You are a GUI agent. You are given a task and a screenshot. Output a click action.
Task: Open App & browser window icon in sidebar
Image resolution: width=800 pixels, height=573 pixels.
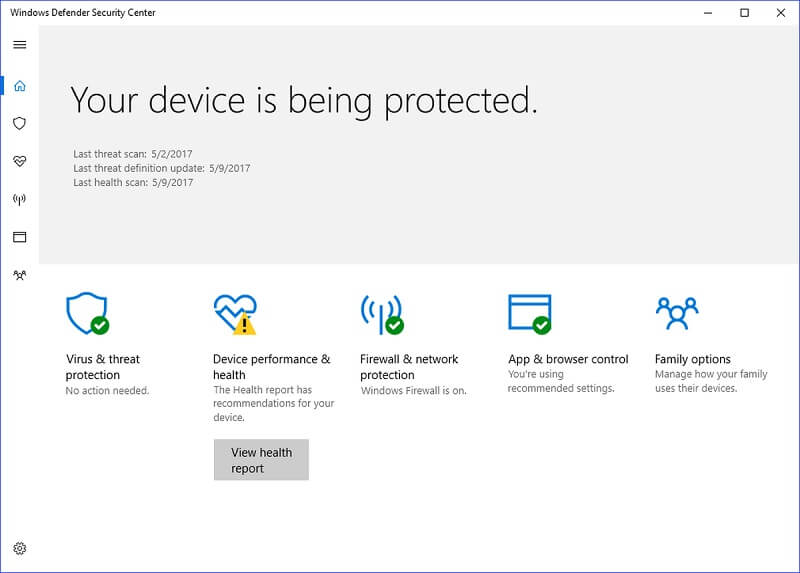tap(19, 237)
